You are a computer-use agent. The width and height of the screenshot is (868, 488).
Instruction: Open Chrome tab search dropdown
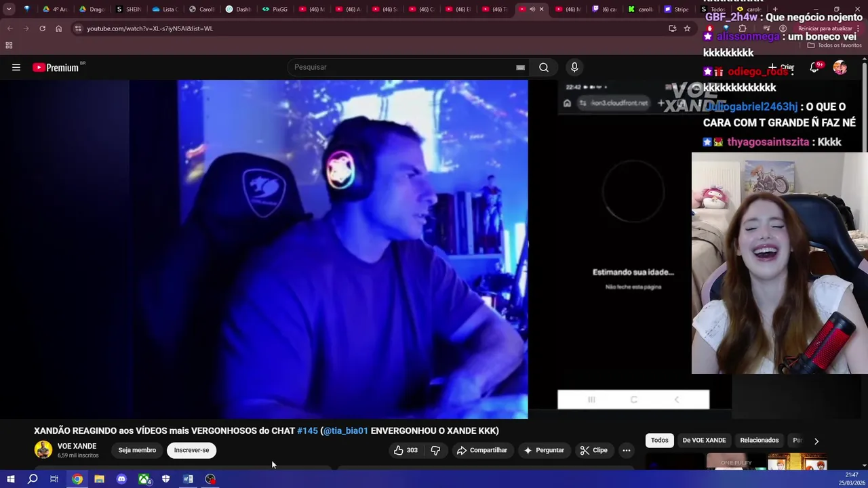tap(9, 9)
